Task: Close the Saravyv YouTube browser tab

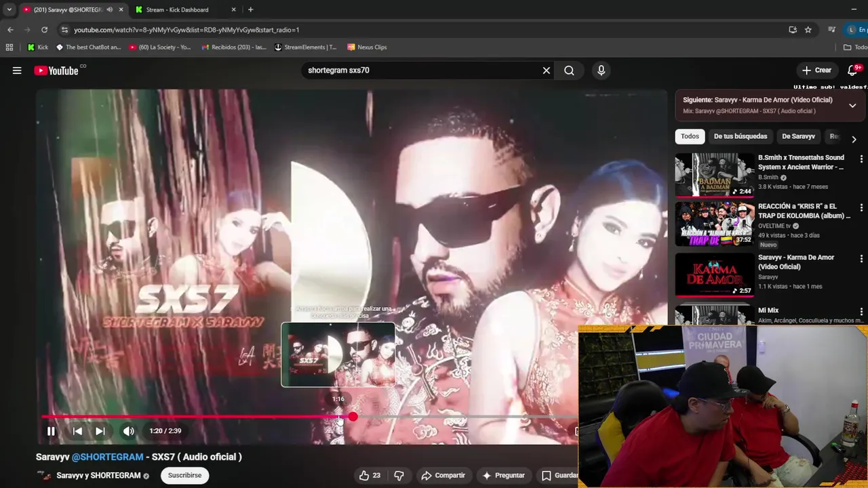Action: point(121,9)
